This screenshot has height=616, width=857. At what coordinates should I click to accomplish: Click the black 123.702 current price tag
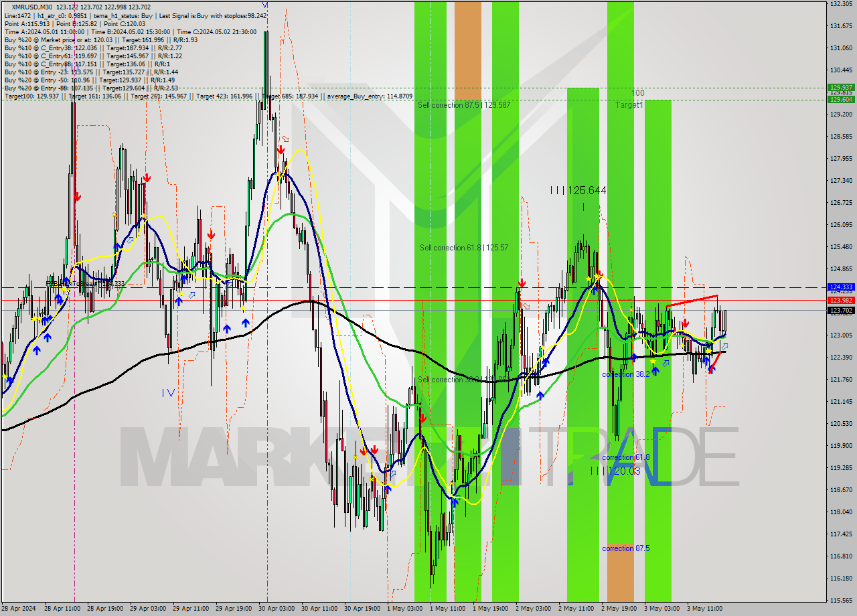click(841, 310)
